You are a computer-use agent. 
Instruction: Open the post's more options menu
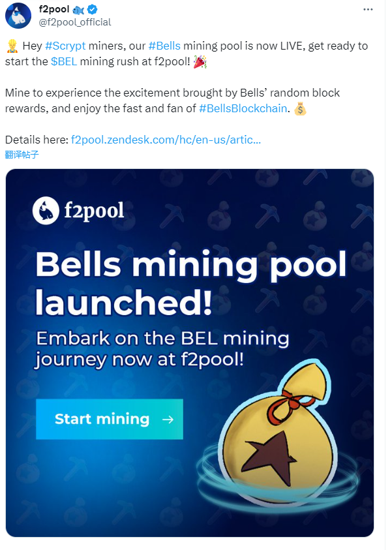point(368,10)
